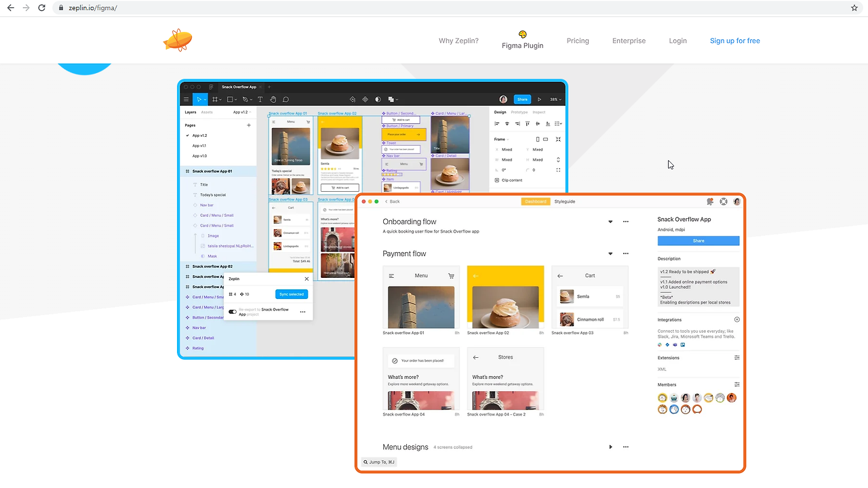Add a new Figma tab with plus
Image resolution: width=868 pixels, height=488 pixels.
tap(269, 87)
